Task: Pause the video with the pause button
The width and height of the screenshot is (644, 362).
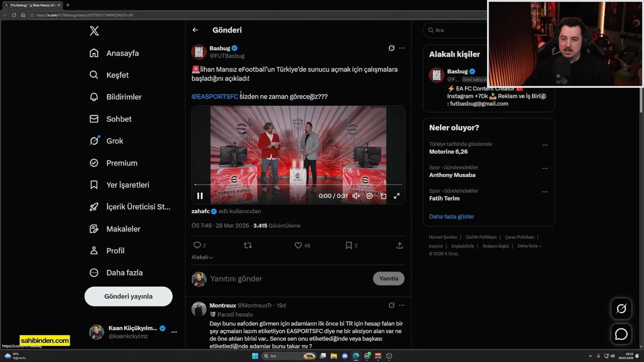Action: (200, 196)
